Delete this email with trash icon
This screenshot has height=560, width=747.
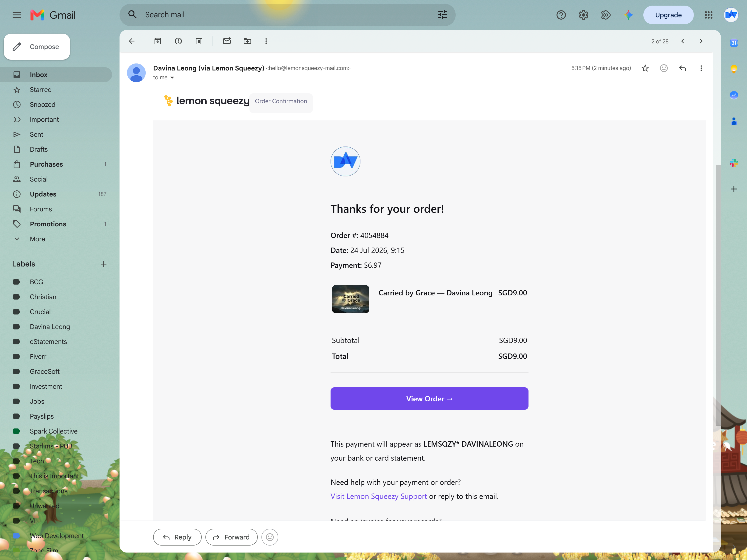pos(199,41)
